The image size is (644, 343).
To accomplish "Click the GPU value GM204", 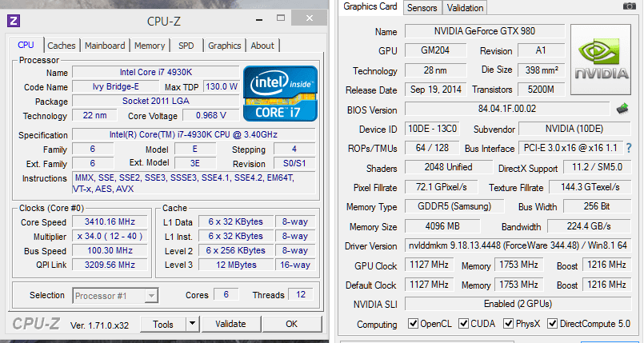I will click(x=435, y=50).
